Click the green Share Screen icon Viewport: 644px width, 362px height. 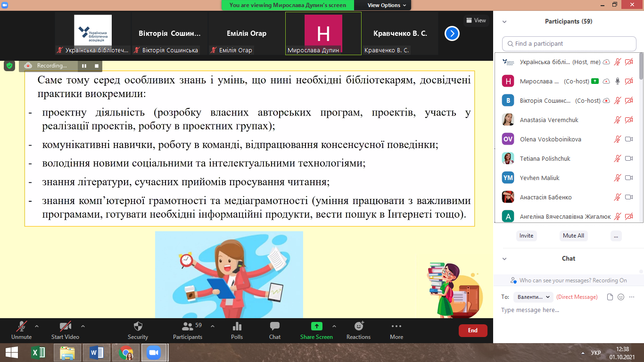coord(316,326)
